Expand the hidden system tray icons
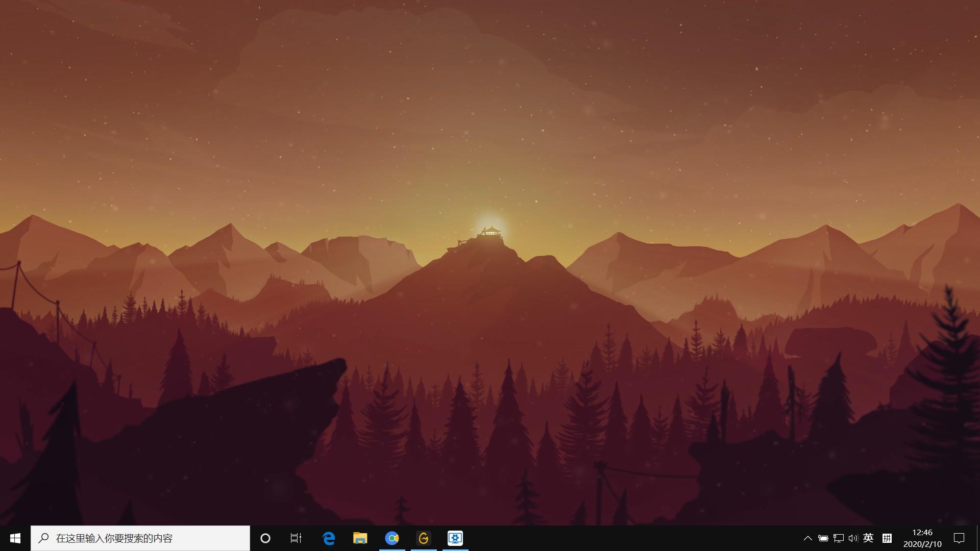This screenshot has height=551, width=980. [807, 538]
